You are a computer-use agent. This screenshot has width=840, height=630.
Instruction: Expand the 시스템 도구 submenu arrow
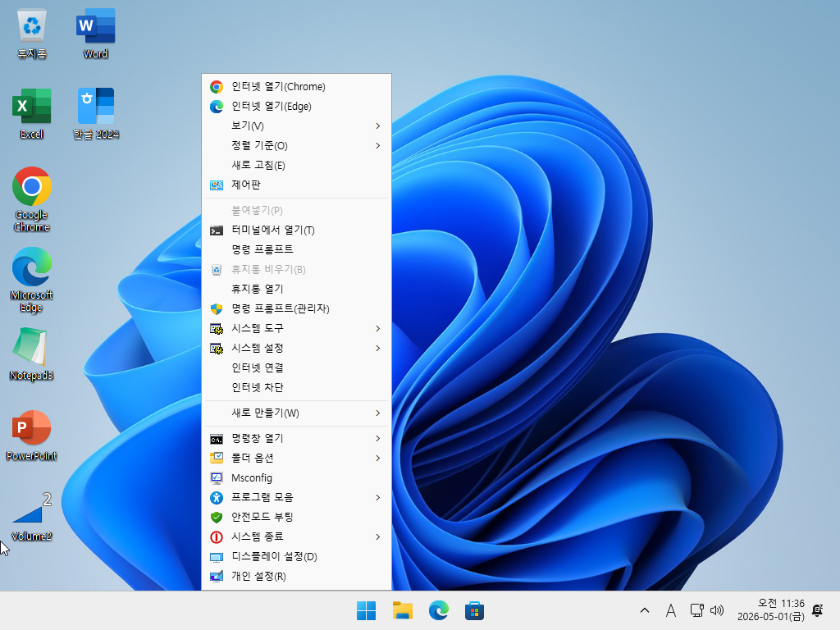click(378, 328)
